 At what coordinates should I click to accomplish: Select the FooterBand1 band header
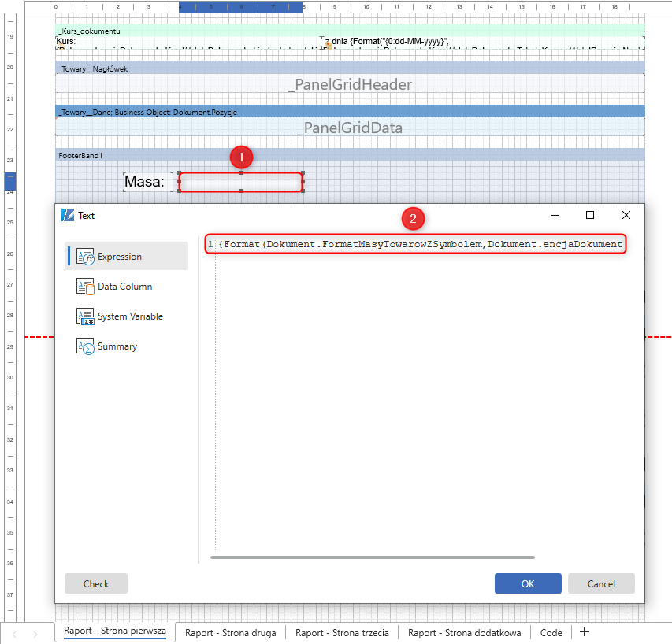(x=350, y=155)
